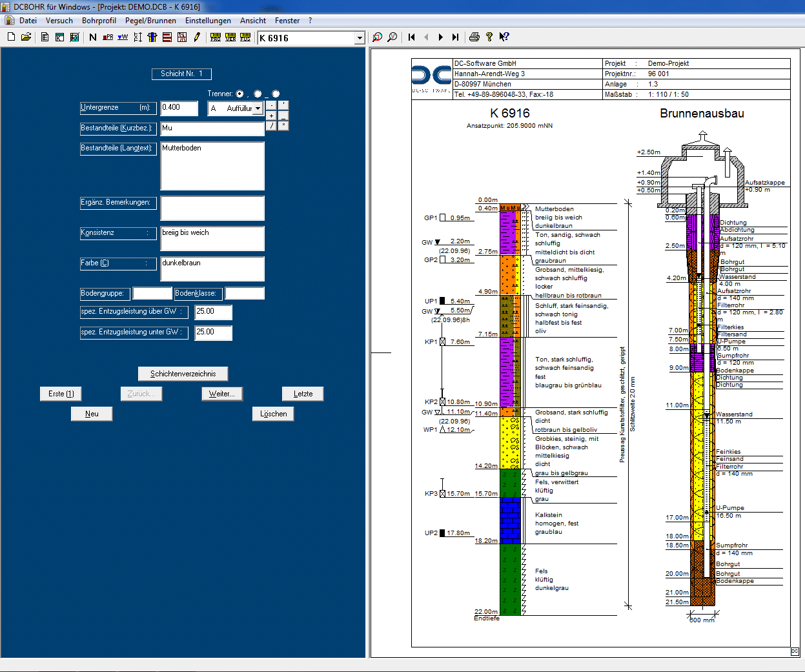The width and height of the screenshot is (805, 672).
Task: Create a new project with the blank page icon
Action: [11, 37]
